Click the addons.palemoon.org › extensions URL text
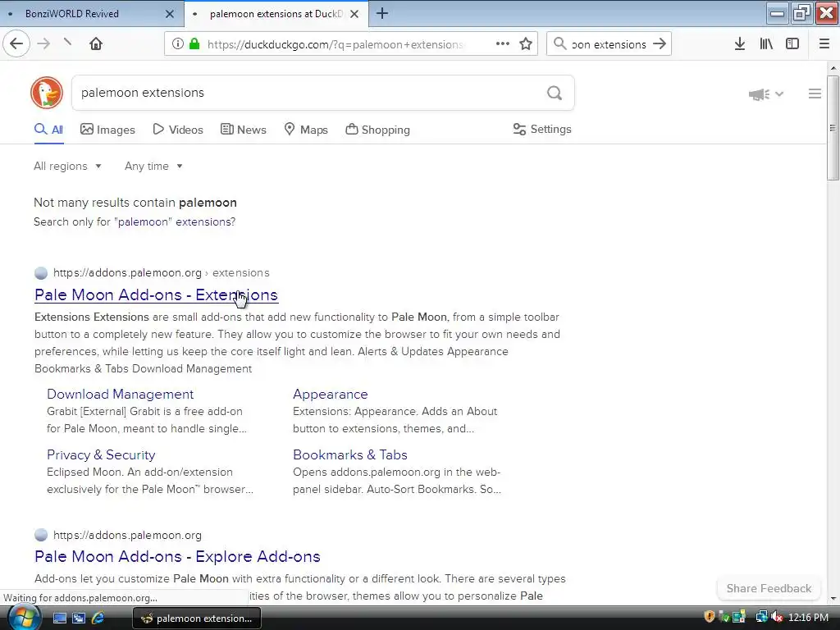840x630 pixels. pyautogui.click(x=162, y=272)
